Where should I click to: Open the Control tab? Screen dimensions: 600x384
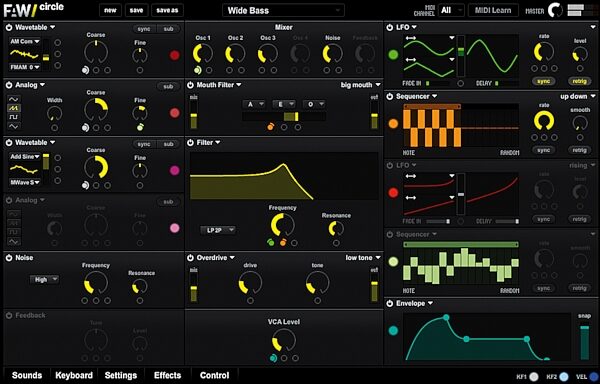coord(214,375)
